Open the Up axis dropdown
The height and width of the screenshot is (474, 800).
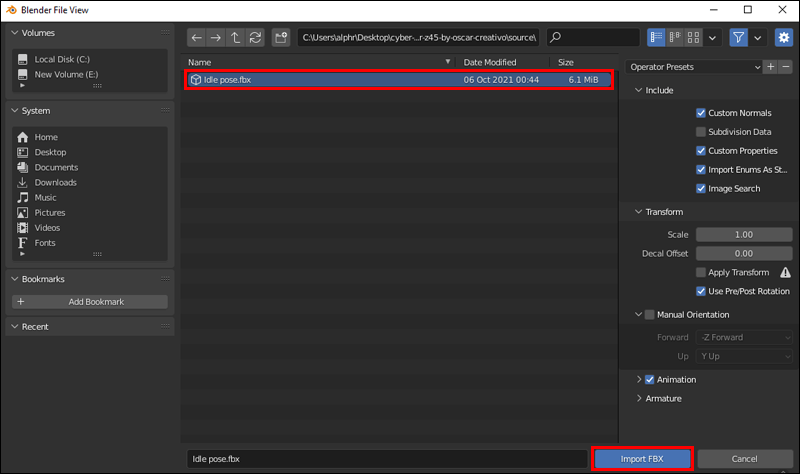coord(744,356)
